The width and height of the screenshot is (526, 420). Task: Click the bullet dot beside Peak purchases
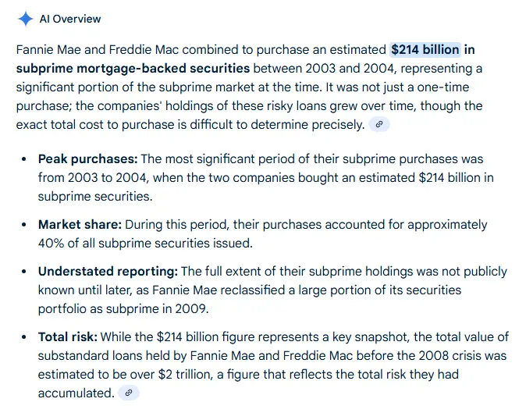(x=23, y=159)
